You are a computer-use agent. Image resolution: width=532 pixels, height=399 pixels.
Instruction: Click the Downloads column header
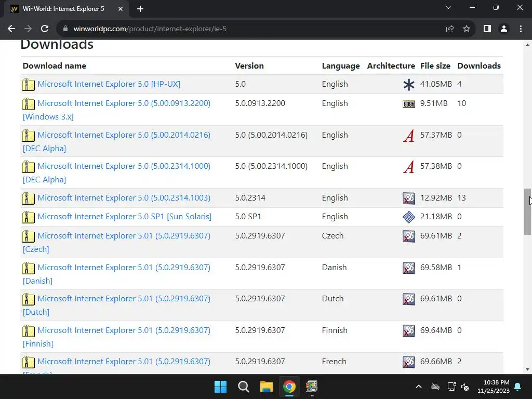(x=479, y=66)
